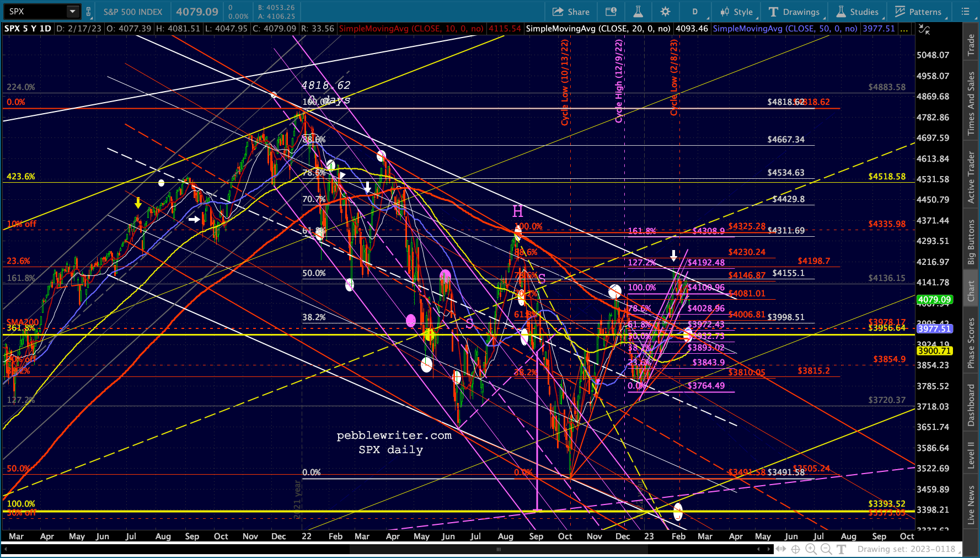Click the $4667.34 Fibonacci level label

click(x=786, y=140)
